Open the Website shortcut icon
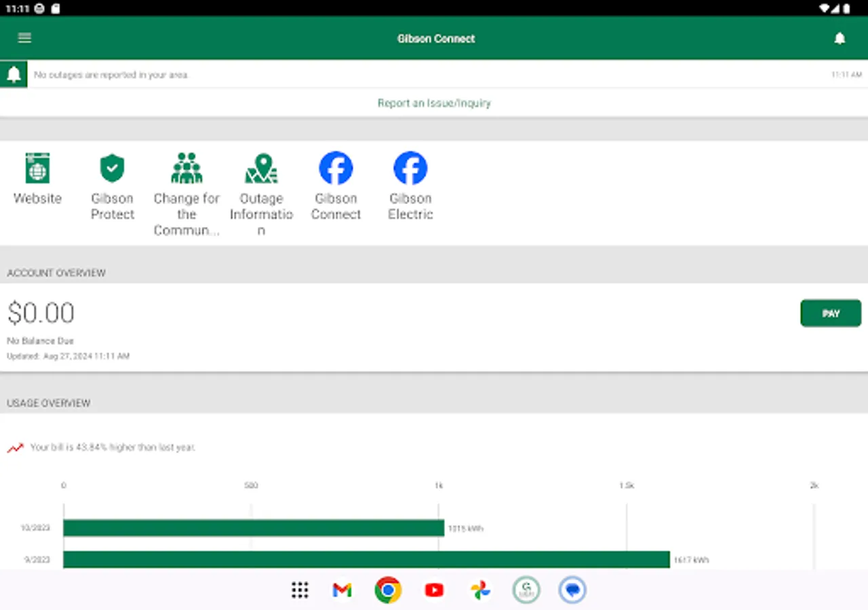Screen dimensions: 868x610 point(37,168)
